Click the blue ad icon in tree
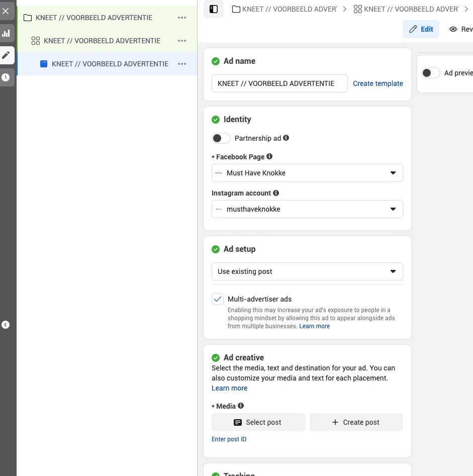473x476 pixels. click(x=44, y=64)
